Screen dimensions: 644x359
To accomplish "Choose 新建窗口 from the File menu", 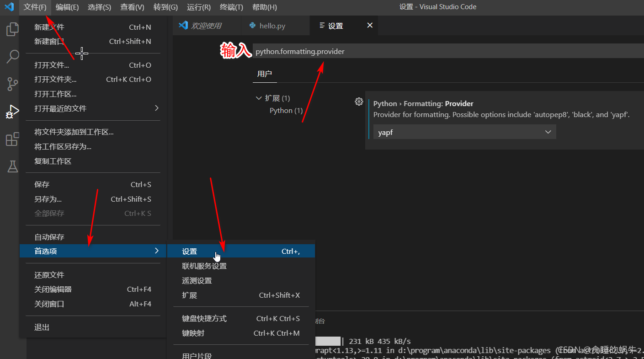I will 93,41.
